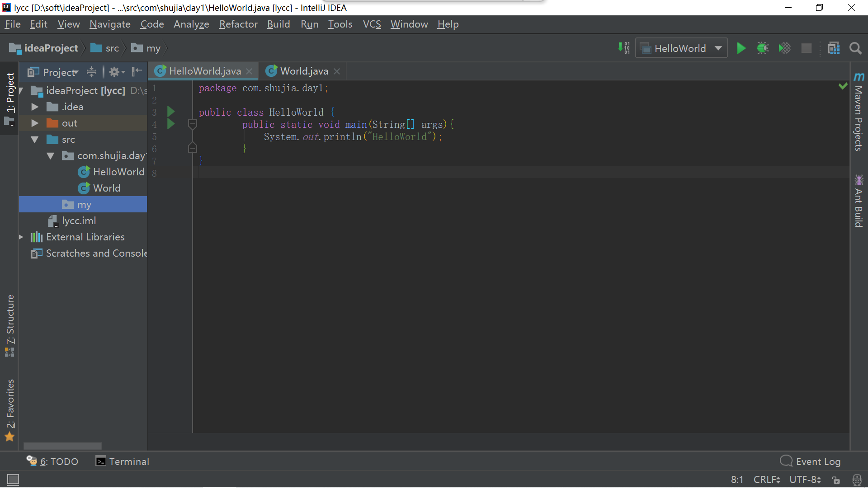The height and width of the screenshot is (488, 868).
Task: Click the Build project arrow icon
Action: pyautogui.click(x=623, y=48)
